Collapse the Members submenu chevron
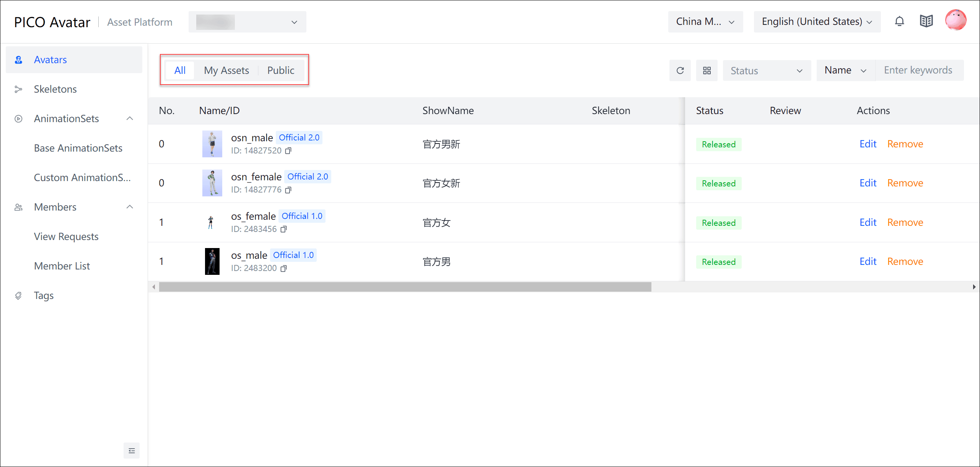The image size is (980, 467). (x=130, y=207)
